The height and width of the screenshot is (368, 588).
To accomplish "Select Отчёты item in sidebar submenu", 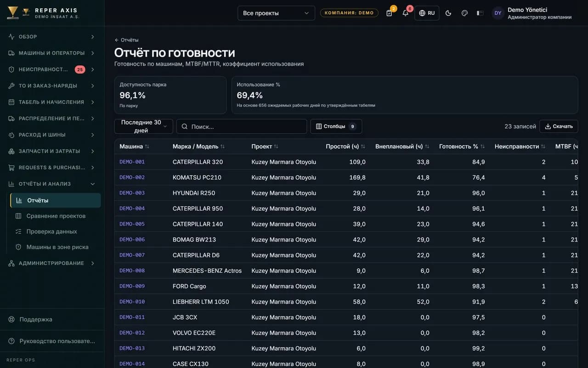I will click(55, 200).
